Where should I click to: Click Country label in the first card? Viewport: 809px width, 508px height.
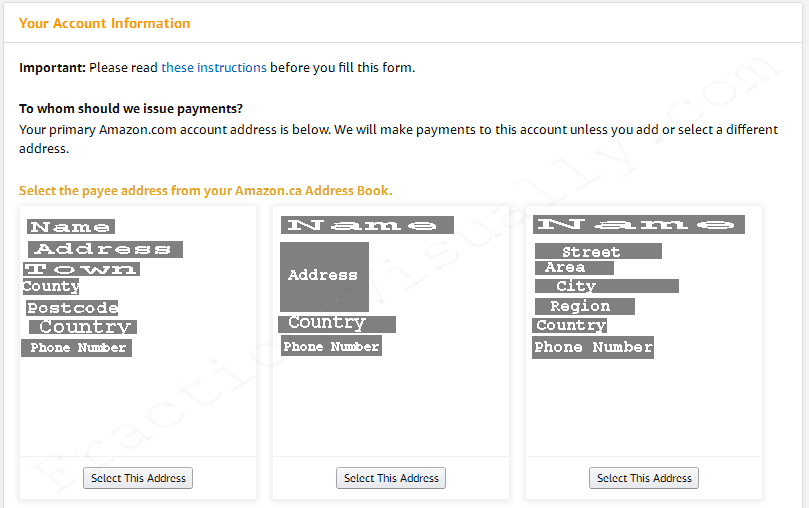83,326
